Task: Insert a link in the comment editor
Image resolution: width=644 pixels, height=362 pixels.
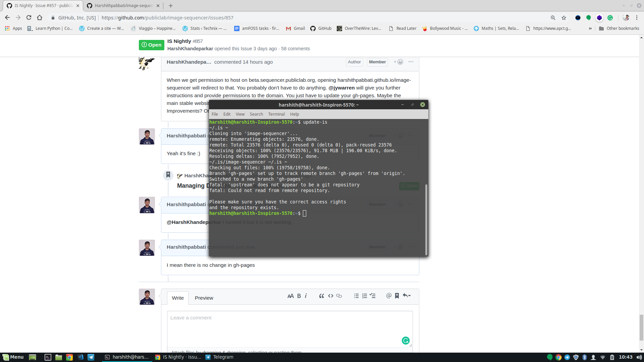Action: pyautogui.click(x=339, y=296)
